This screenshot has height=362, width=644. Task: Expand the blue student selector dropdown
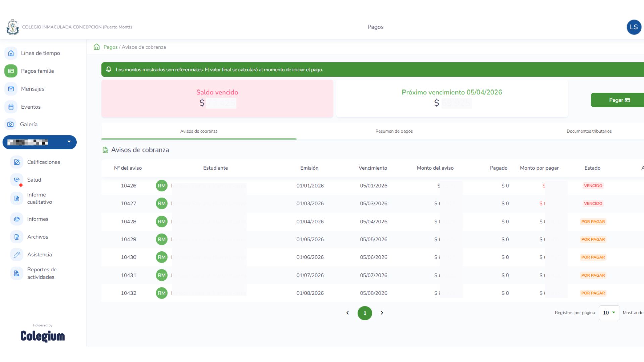pyautogui.click(x=69, y=142)
